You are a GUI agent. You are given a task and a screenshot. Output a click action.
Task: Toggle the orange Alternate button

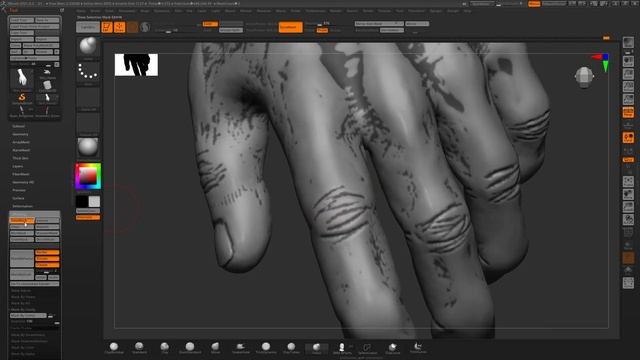(x=88, y=218)
